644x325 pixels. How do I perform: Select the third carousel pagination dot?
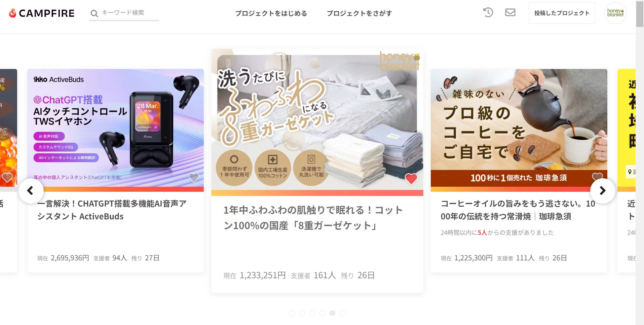[312, 313]
